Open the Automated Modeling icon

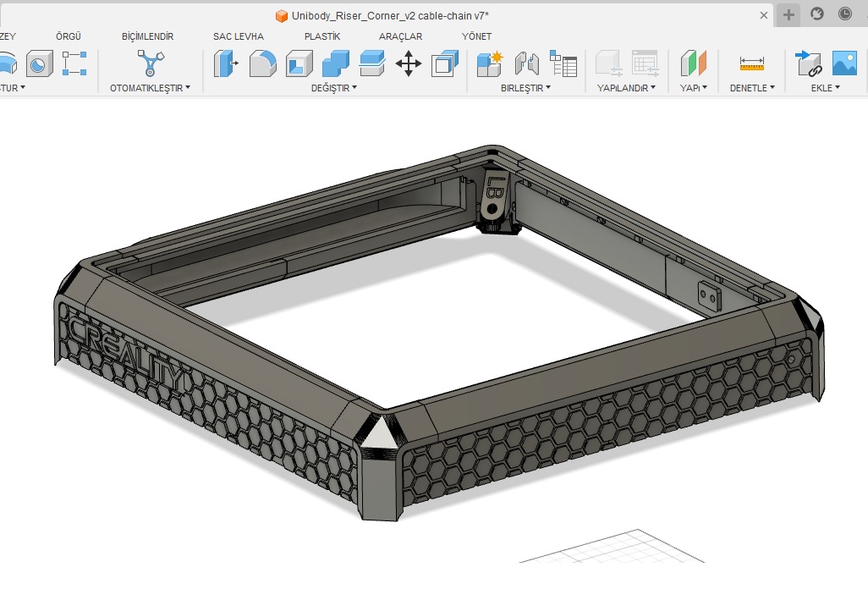[x=151, y=63]
